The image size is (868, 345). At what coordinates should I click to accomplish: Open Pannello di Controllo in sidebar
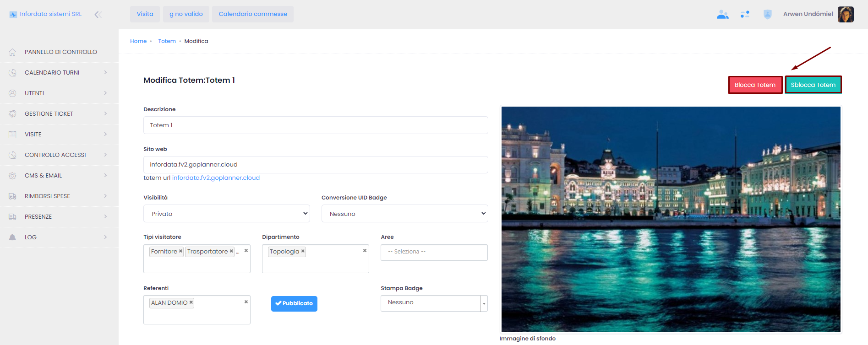[60, 52]
